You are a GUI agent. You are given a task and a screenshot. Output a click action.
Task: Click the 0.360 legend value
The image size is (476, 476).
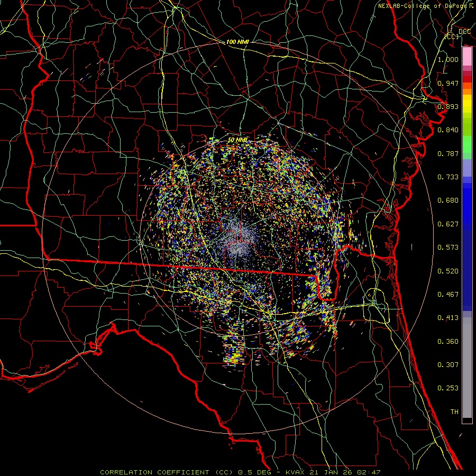pyautogui.click(x=448, y=342)
